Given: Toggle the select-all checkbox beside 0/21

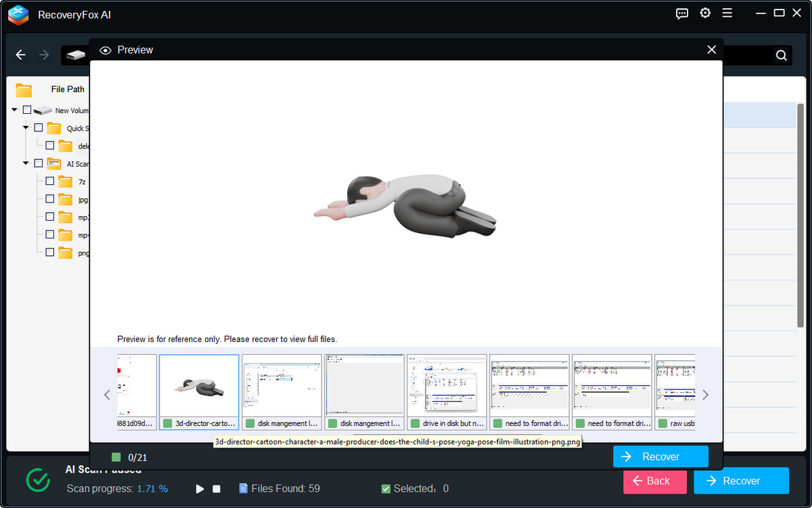Looking at the screenshot, I should pos(116,457).
